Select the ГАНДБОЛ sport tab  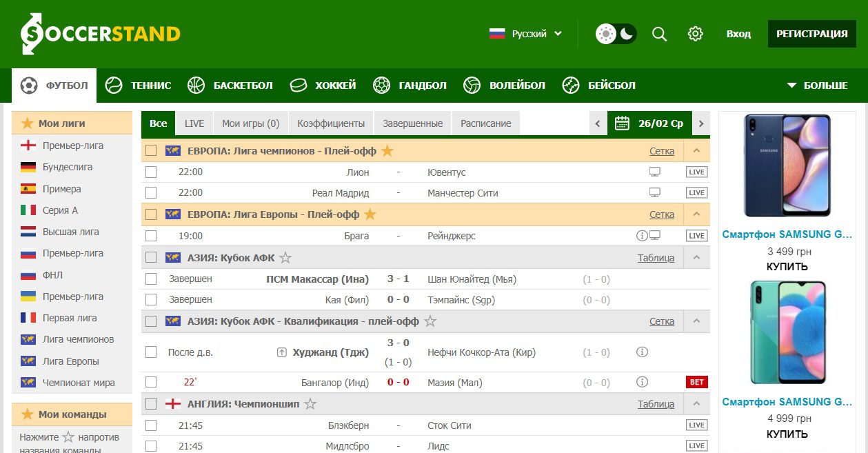tap(410, 85)
